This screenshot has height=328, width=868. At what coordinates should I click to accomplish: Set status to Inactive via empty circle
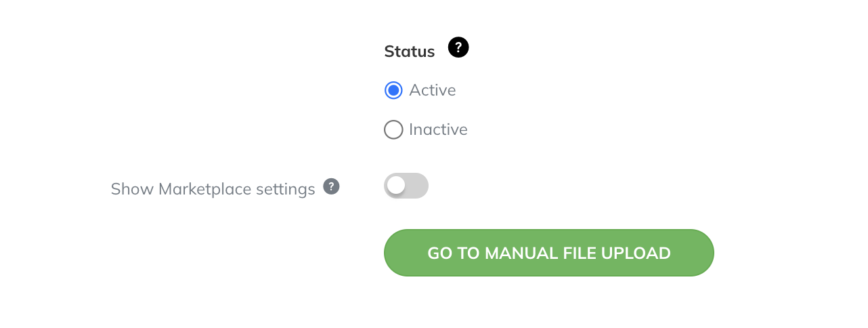point(393,129)
